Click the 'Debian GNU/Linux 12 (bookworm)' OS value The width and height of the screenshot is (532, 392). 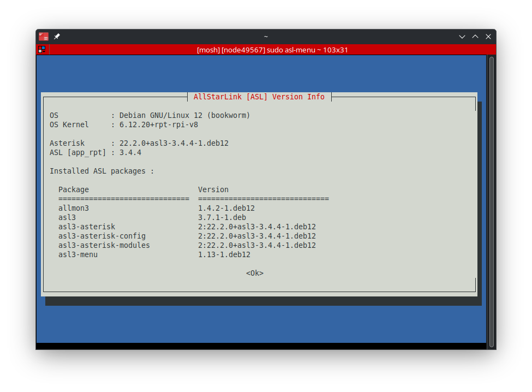(184, 115)
